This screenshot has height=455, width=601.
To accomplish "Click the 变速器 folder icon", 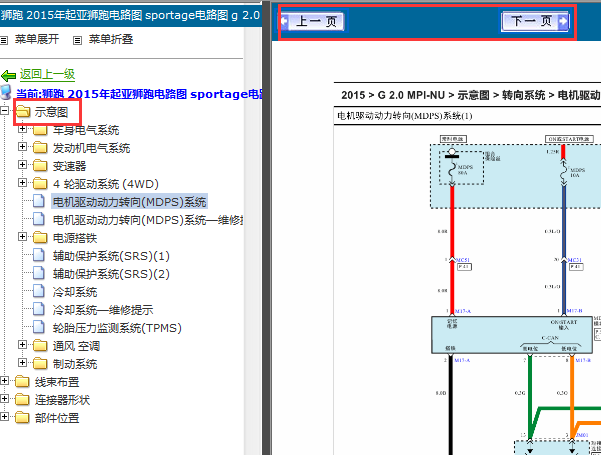I will click(x=40, y=165).
